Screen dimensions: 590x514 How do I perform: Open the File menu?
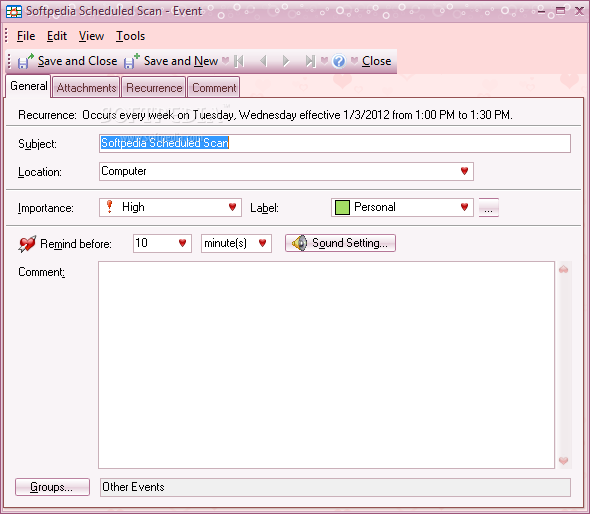[26, 36]
